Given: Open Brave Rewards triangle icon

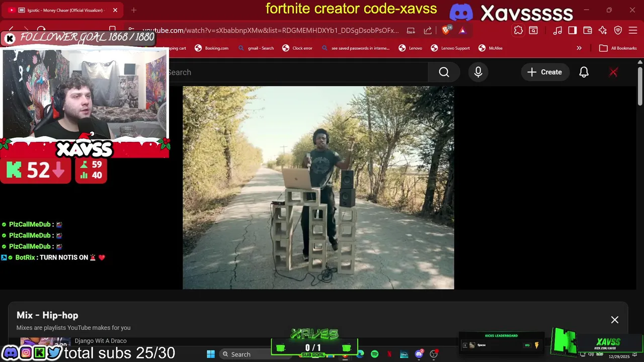Looking at the screenshot, I should tap(462, 30).
